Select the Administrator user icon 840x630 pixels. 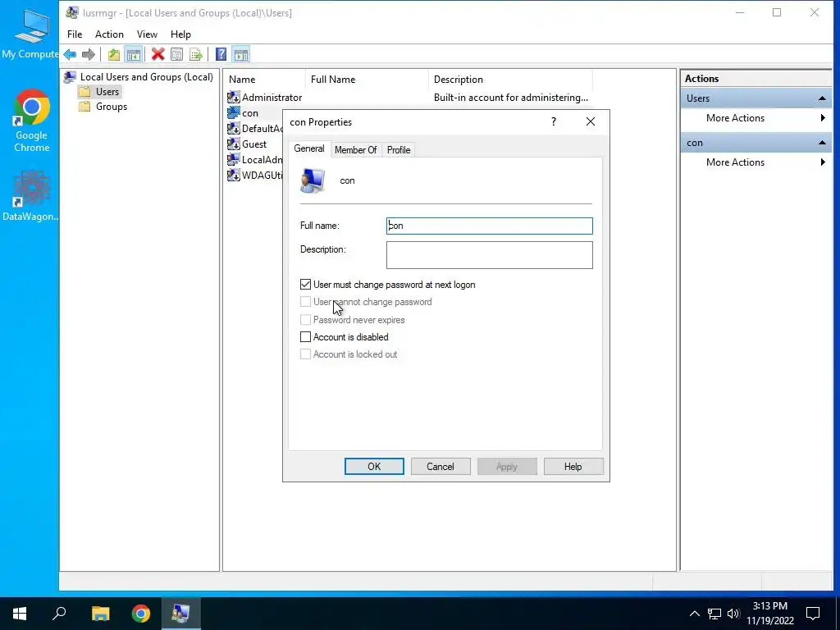234,97
